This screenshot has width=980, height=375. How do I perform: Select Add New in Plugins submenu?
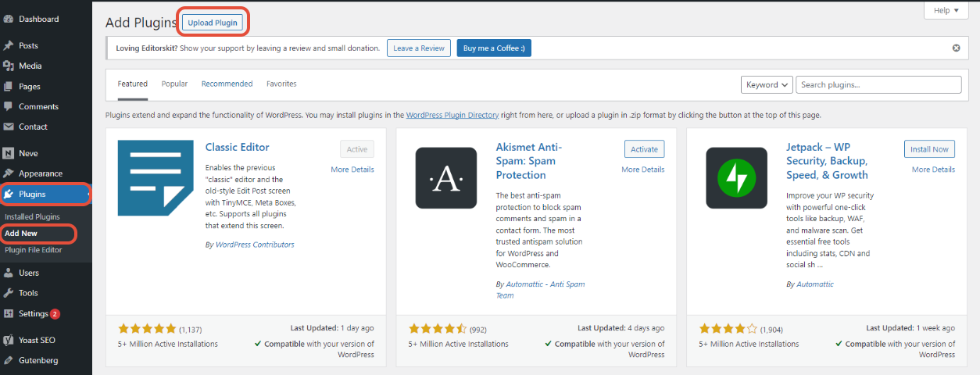click(x=21, y=233)
